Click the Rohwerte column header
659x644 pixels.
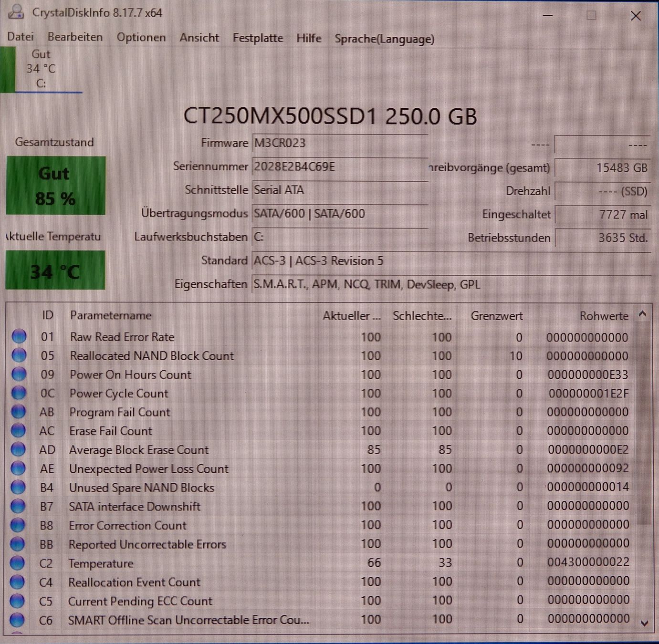tap(604, 316)
